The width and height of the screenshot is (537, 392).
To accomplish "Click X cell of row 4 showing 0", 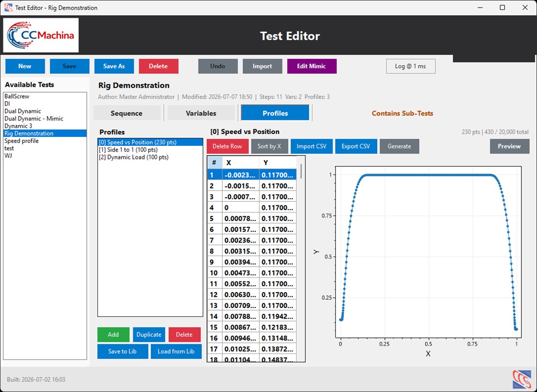I will tap(241, 208).
